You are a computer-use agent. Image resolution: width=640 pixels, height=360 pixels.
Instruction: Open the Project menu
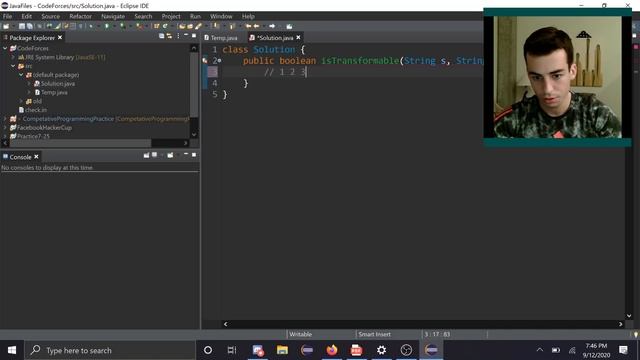coord(171,16)
